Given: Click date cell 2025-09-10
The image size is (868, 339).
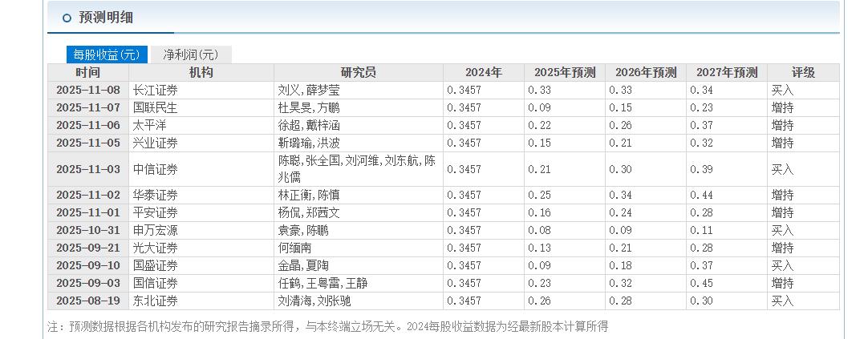Looking at the screenshot, I should pyautogui.click(x=88, y=266).
